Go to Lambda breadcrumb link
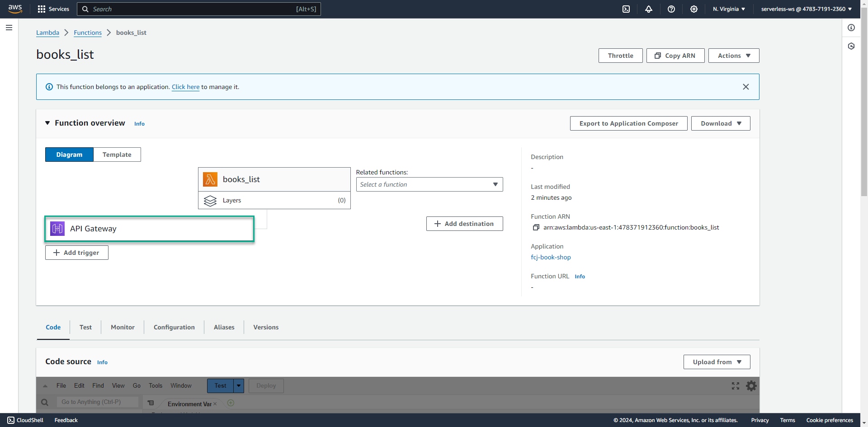The height and width of the screenshot is (427, 868). tap(47, 33)
